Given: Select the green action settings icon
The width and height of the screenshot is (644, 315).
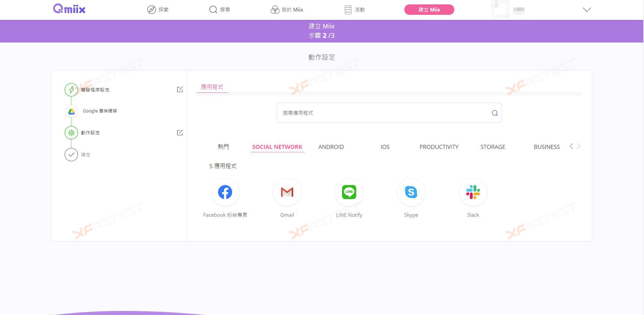Looking at the screenshot, I should pos(71,133).
